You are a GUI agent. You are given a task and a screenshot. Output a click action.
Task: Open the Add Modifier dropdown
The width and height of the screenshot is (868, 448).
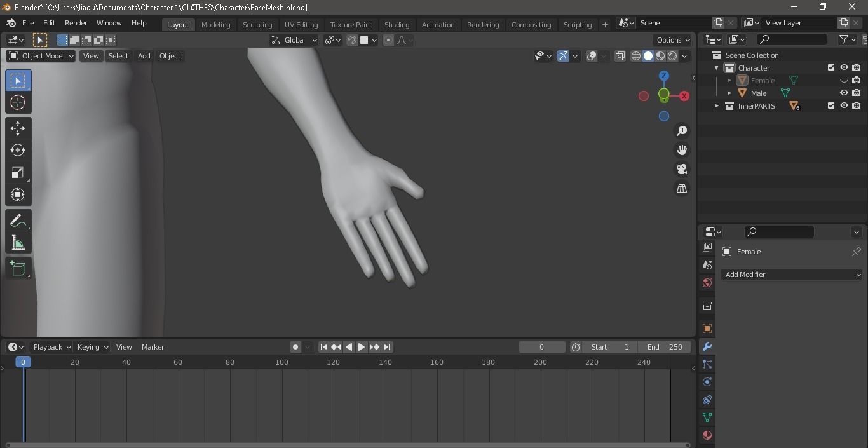click(x=792, y=275)
